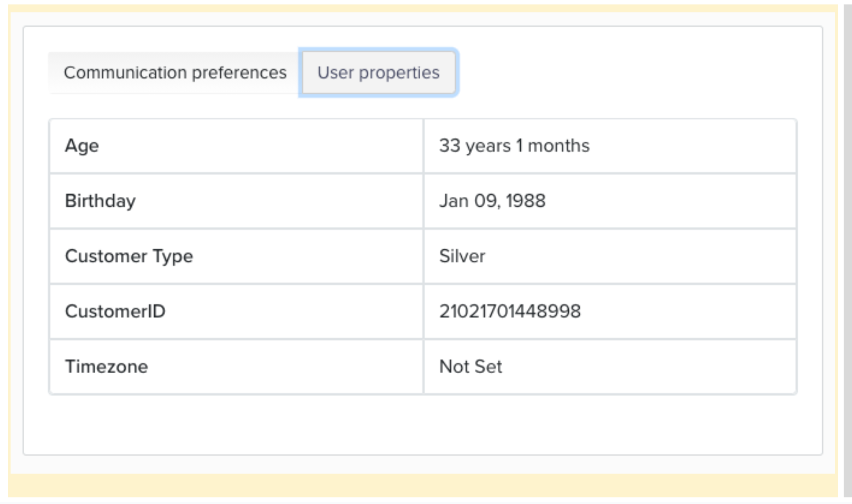852x504 pixels.
Task: Click empty space right of User properties tab
Action: [x=617, y=73]
